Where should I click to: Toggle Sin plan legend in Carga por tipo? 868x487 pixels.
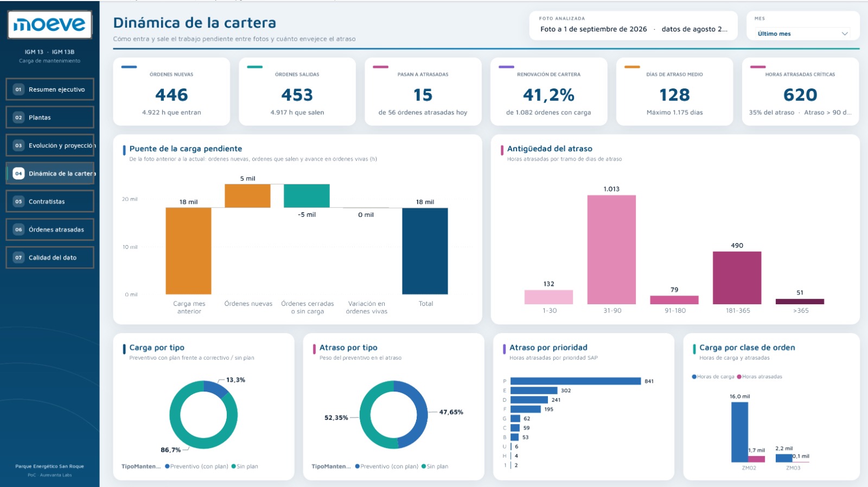click(245, 466)
